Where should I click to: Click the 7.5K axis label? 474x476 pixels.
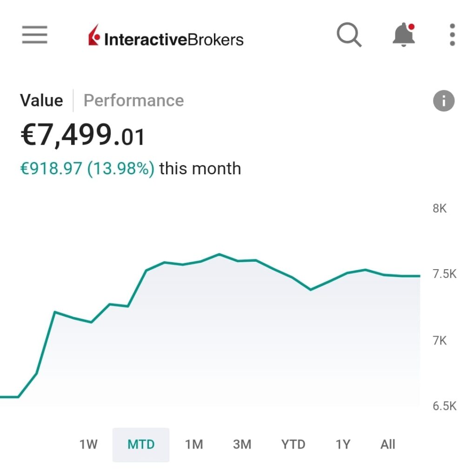point(444,274)
